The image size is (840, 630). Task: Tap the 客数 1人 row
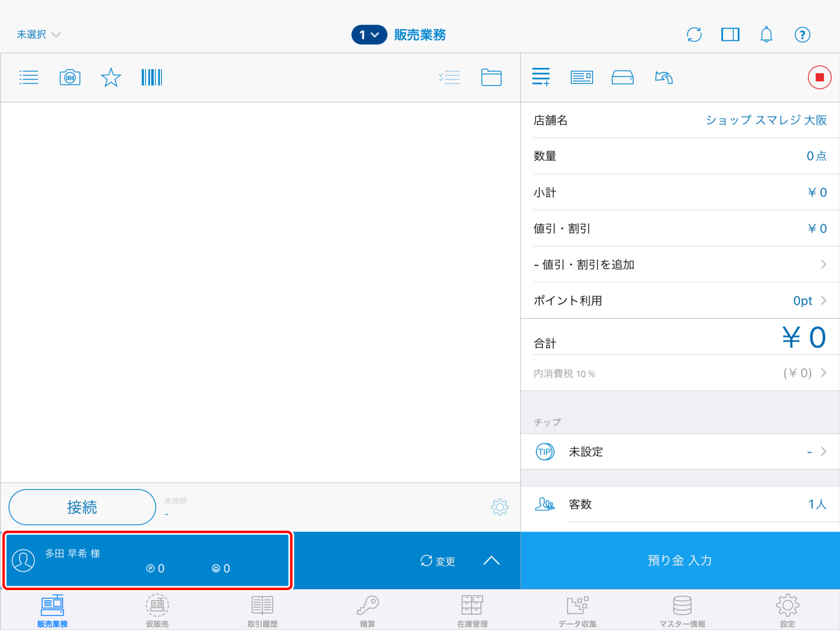tap(680, 504)
